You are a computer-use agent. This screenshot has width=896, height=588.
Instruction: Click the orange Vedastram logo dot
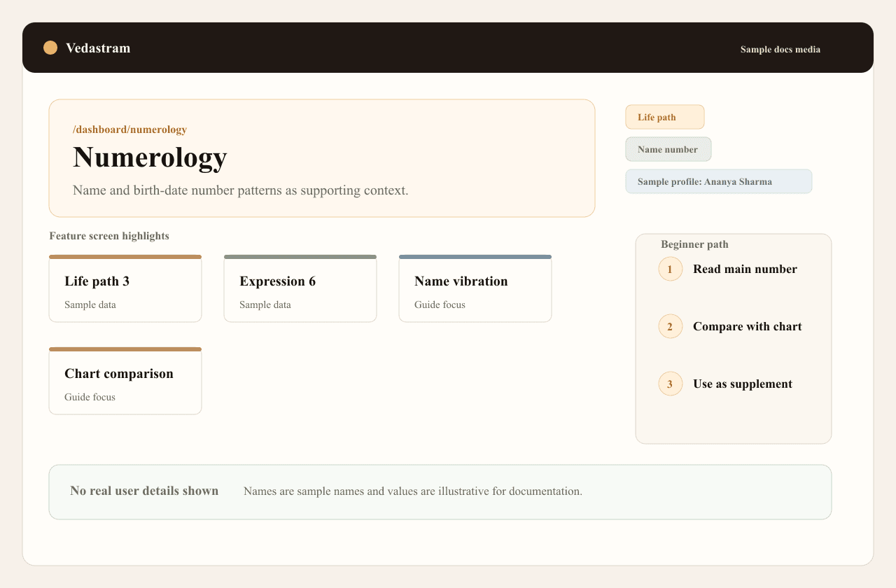pyautogui.click(x=50, y=48)
